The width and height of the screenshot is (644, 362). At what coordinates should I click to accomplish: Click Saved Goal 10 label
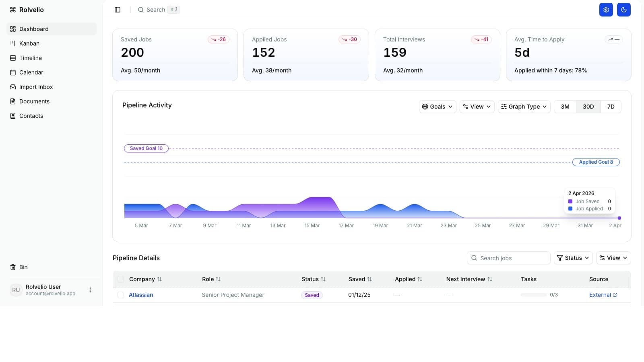[146, 148]
